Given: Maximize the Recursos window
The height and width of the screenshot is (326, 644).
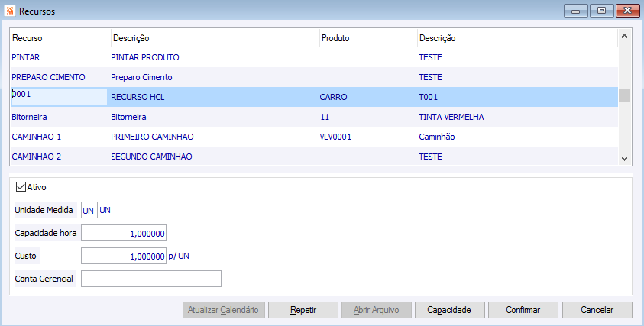Looking at the screenshot, I should coord(602,11).
